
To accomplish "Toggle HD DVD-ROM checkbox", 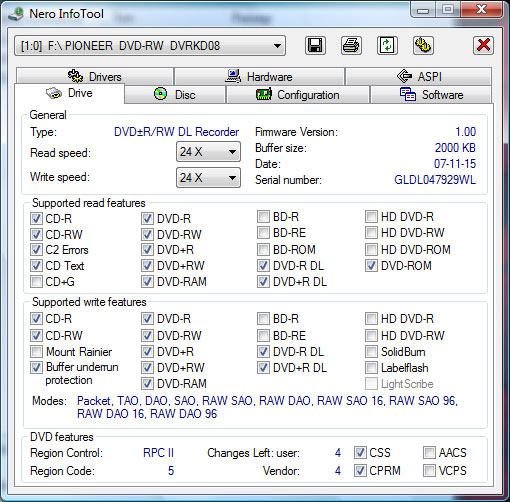I will [371, 249].
